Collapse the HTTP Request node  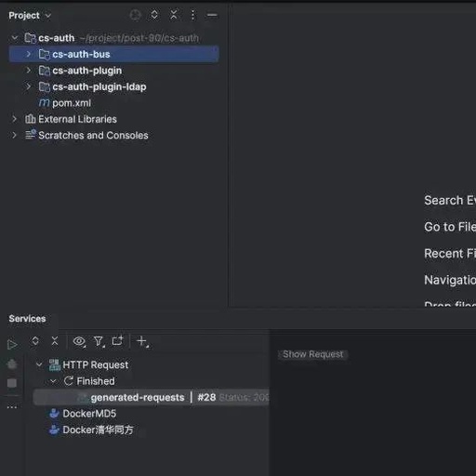pos(39,364)
